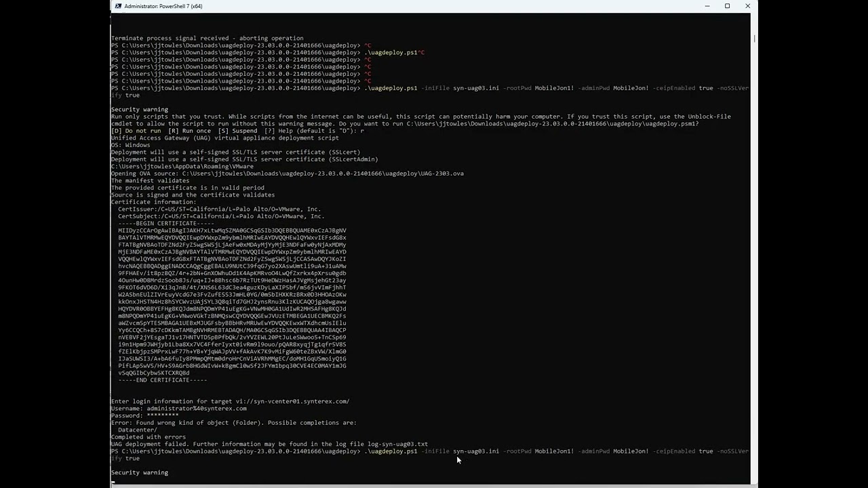
Task: Click the '(SSLcertAdmin)' certificate line
Action: click(x=245, y=159)
